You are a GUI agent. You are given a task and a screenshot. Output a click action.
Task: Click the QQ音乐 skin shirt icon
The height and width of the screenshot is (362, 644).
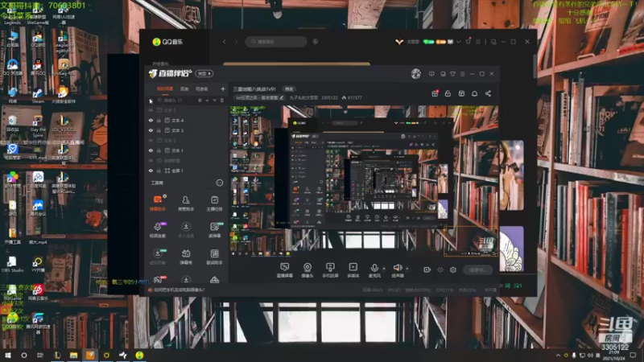[x=468, y=42]
